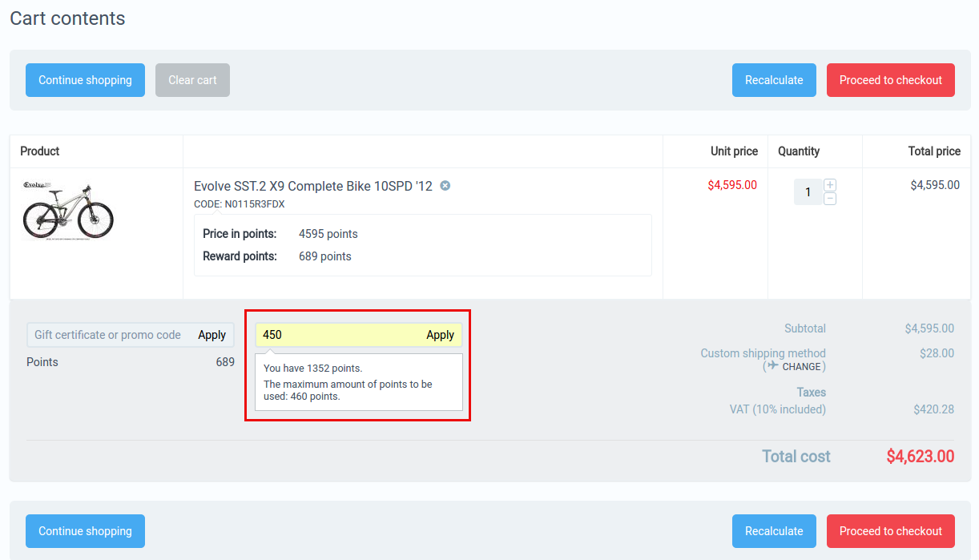Click the '689 points' reward value
Screen dimensions: 979x560
click(325, 256)
